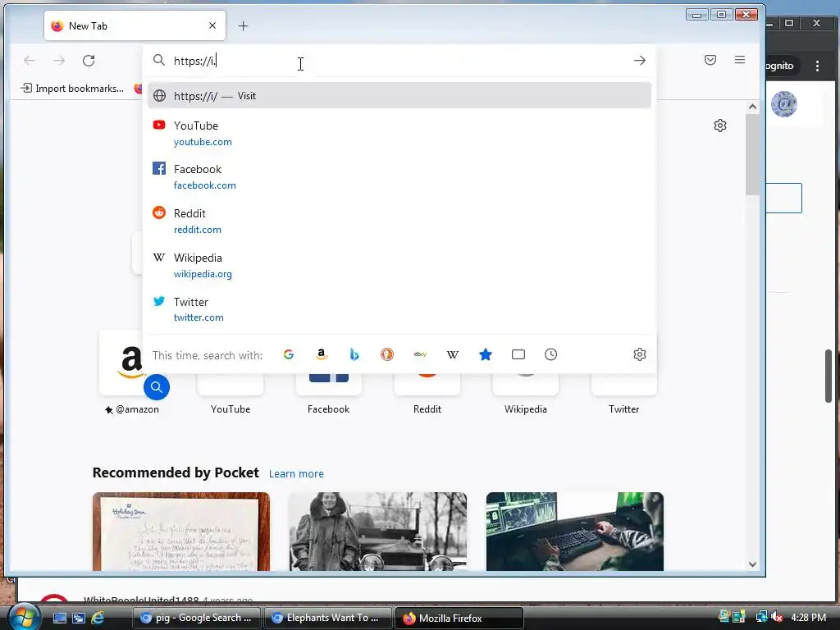Click network tray icon
The image size is (840, 630).
(x=761, y=618)
